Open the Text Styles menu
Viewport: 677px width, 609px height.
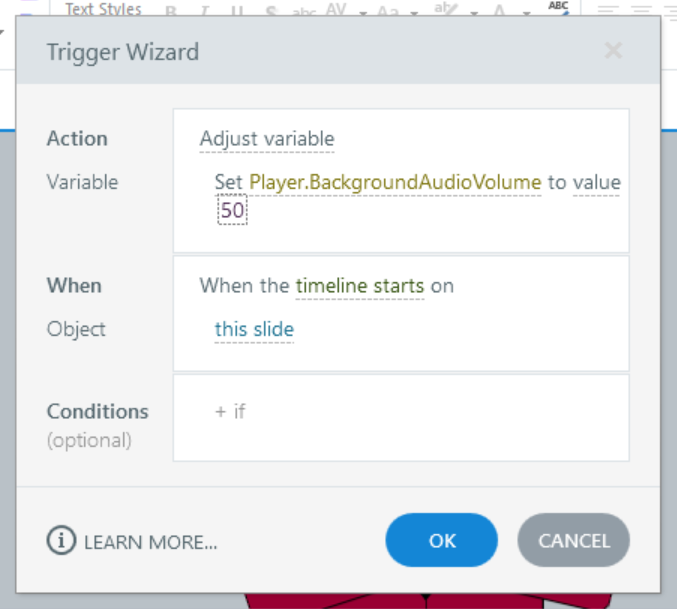point(103,10)
